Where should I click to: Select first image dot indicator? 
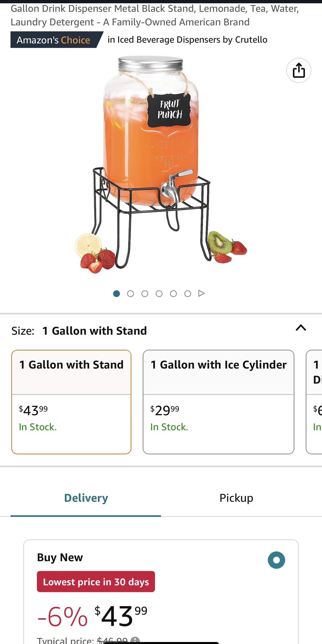(116, 294)
